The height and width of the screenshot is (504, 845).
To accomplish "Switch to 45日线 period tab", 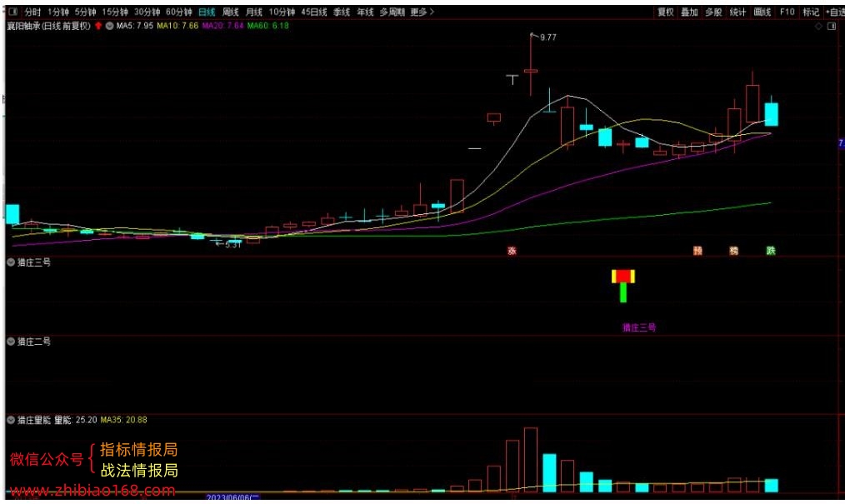I will tap(313, 12).
